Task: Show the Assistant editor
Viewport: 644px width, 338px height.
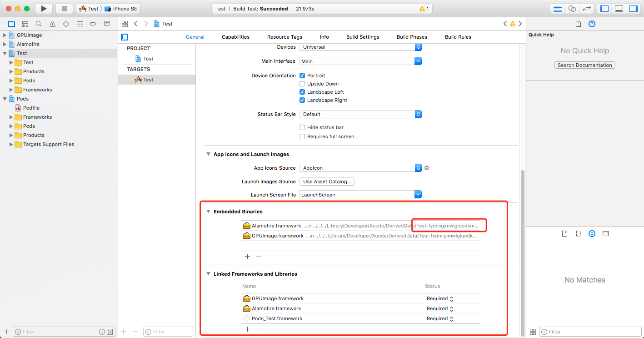Action: (x=572, y=9)
